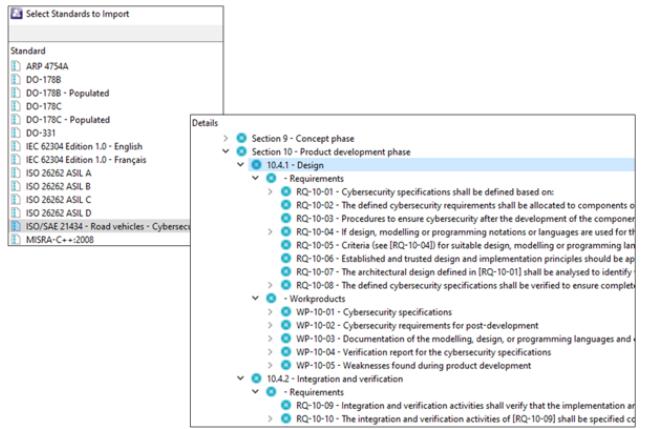Click the round icon of Workproducts under 10.4.1

pyautogui.click(x=271, y=298)
